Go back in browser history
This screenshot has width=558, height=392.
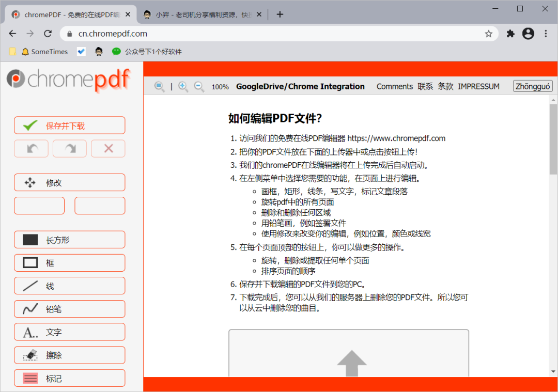(12, 34)
